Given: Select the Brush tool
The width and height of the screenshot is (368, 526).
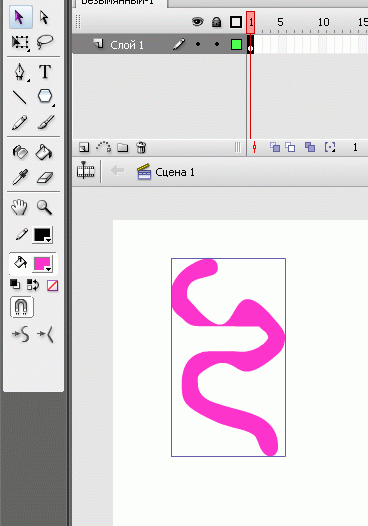Looking at the screenshot, I should tap(45, 122).
